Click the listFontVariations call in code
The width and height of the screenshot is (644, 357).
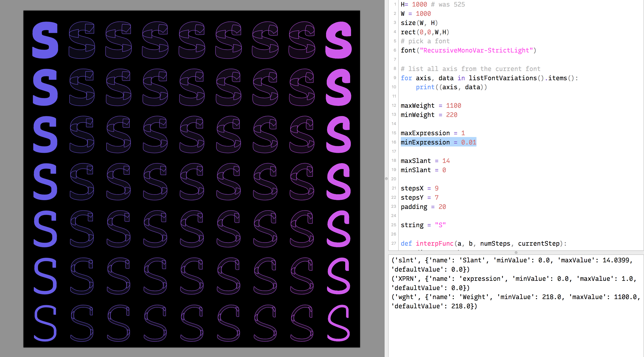pos(503,78)
